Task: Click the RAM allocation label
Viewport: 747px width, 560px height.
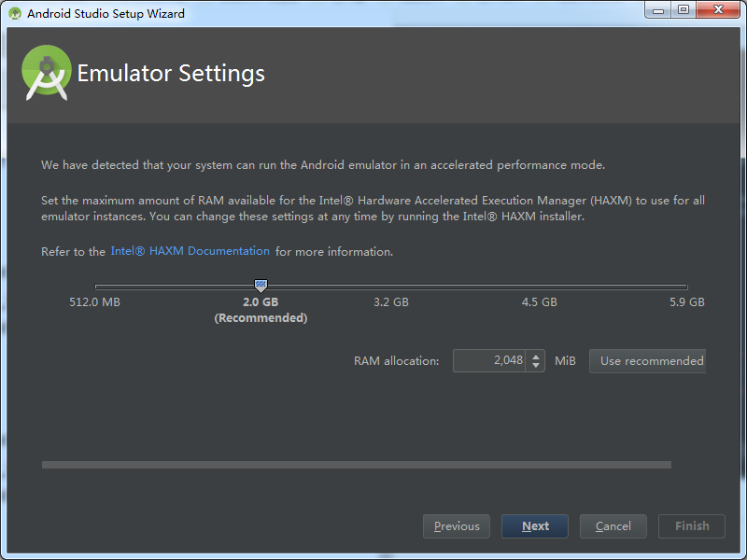Action: pyautogui.click(x=396, y=361)
